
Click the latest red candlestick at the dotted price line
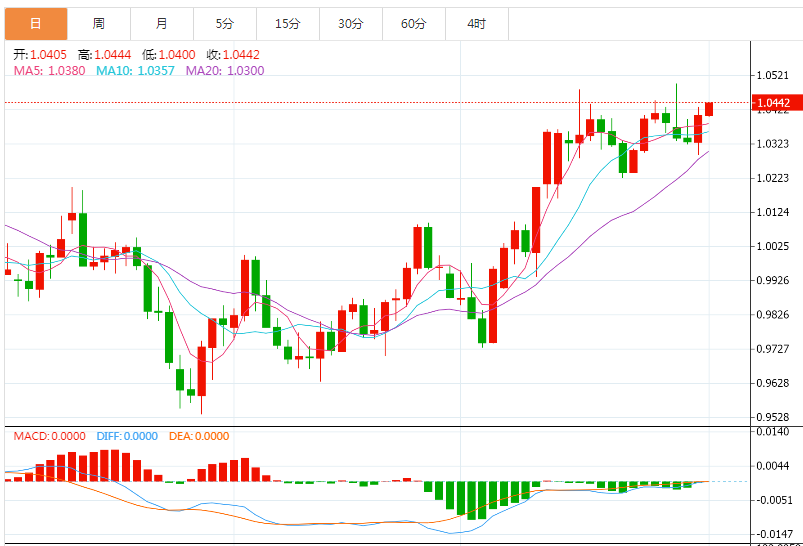709,109
